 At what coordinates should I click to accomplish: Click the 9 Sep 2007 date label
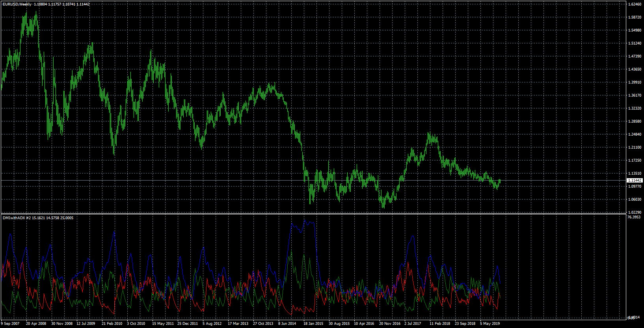click(x=10, y=324)
